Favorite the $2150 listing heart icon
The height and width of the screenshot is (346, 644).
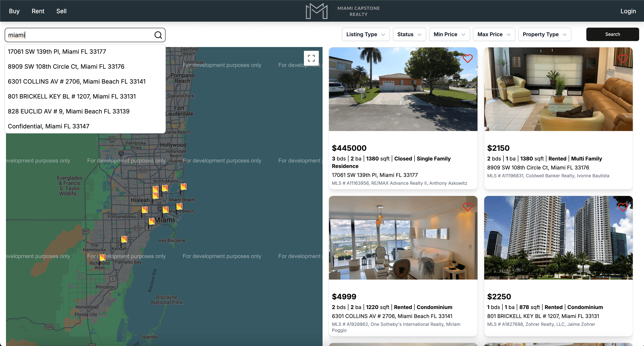[x=623, y=58]
